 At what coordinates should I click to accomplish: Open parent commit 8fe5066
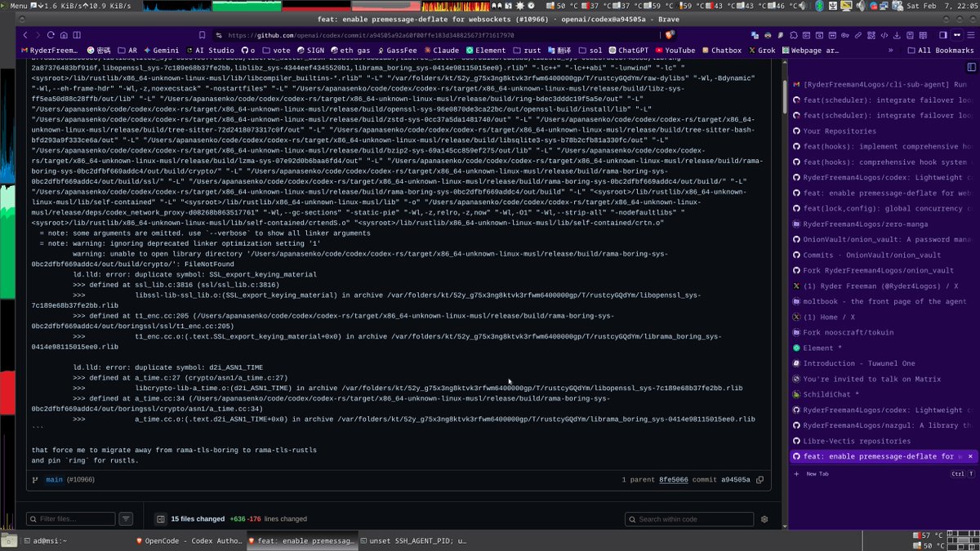point(673,480)
